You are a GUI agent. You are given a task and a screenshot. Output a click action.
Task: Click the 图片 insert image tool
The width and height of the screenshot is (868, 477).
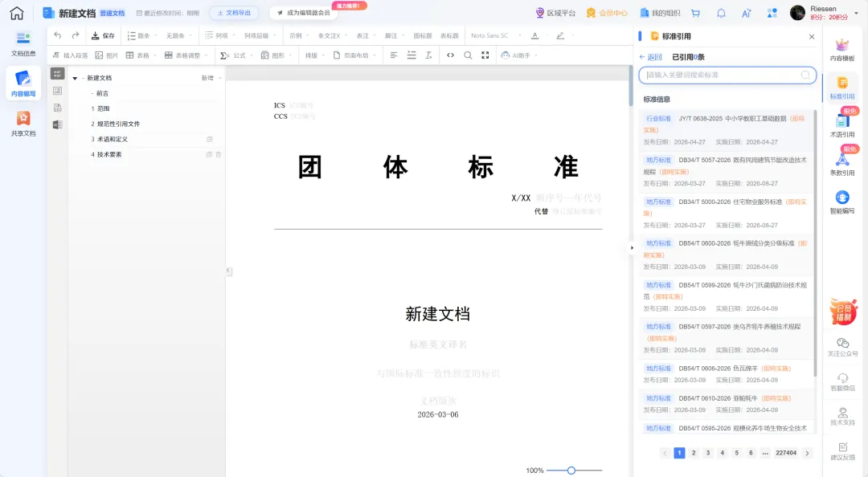107,55
